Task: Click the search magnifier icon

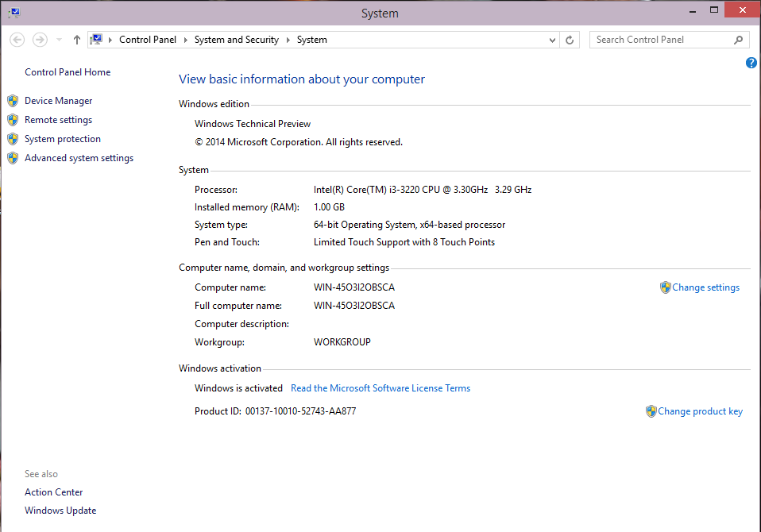Action: [x=738, y=40]
